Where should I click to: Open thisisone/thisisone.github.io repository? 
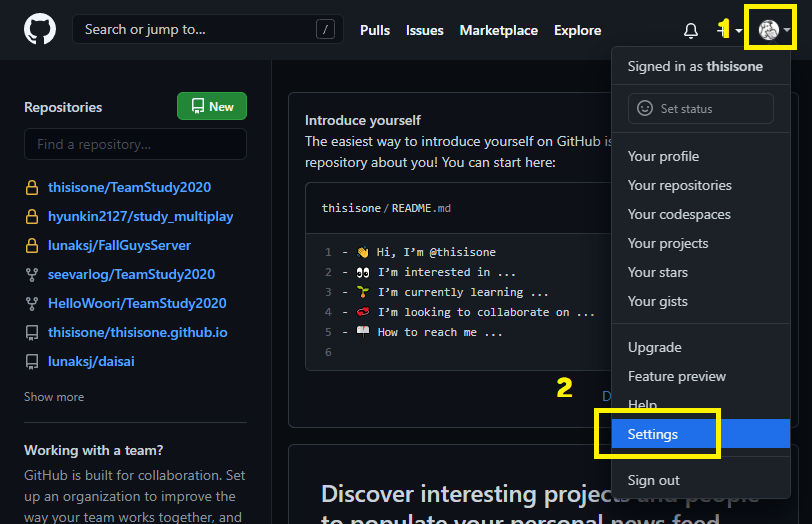click(x=138, y=332)
